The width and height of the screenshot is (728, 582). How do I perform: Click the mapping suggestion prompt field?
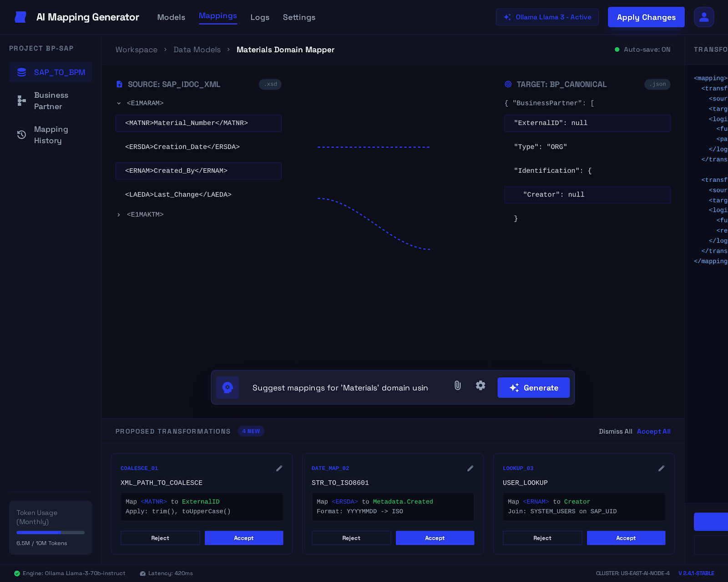point(341,387)
